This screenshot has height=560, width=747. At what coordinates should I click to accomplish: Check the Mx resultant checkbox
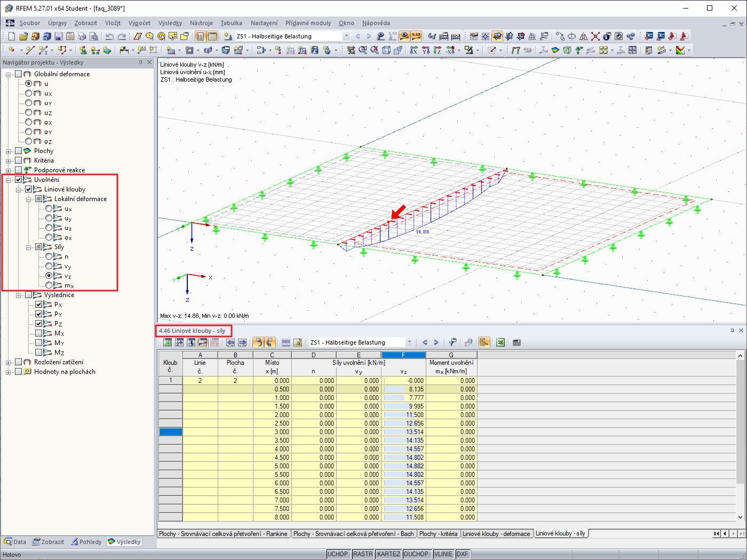point(39,333)
